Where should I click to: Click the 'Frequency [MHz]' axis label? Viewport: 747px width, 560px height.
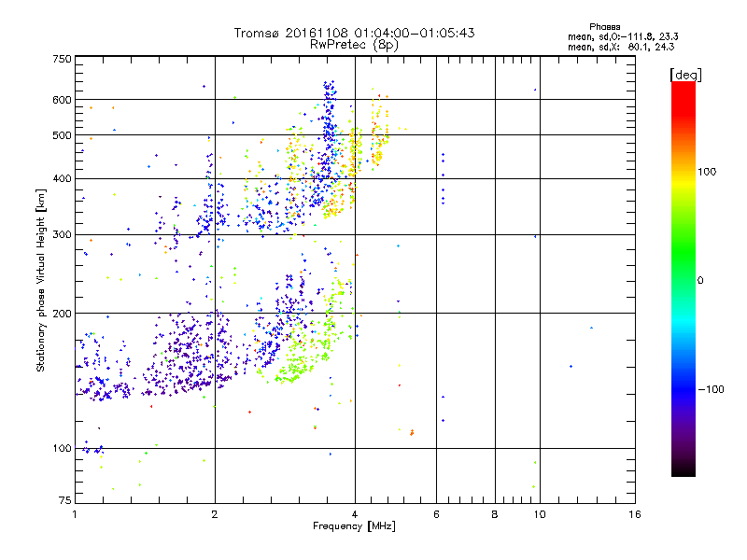[354, 526]
